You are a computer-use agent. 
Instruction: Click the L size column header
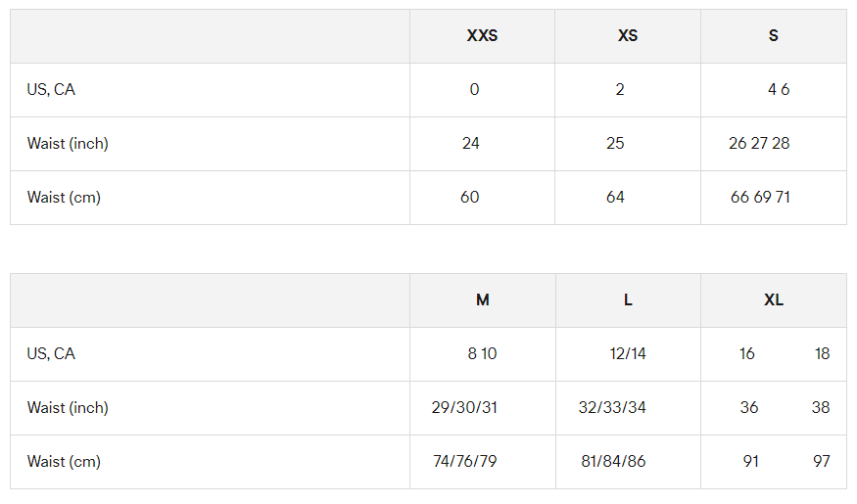628,300
